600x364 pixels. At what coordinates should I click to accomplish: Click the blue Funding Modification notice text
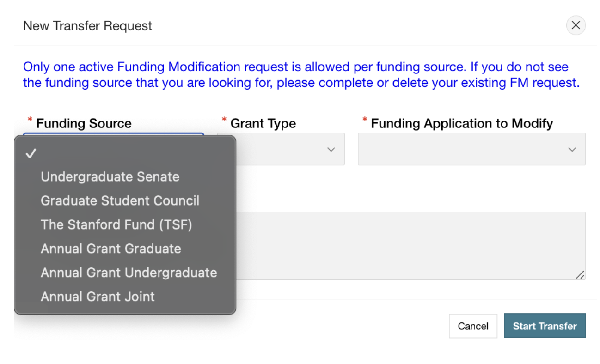point(300,75)
